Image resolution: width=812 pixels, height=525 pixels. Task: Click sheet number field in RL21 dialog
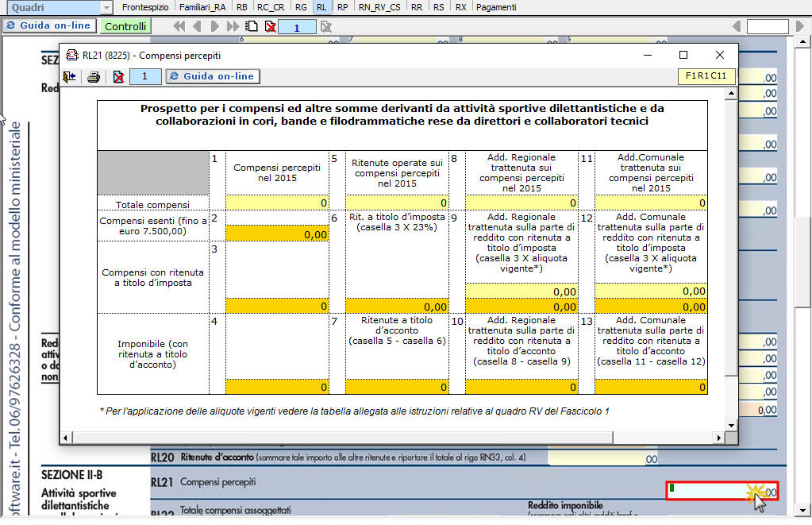[145, 77]
